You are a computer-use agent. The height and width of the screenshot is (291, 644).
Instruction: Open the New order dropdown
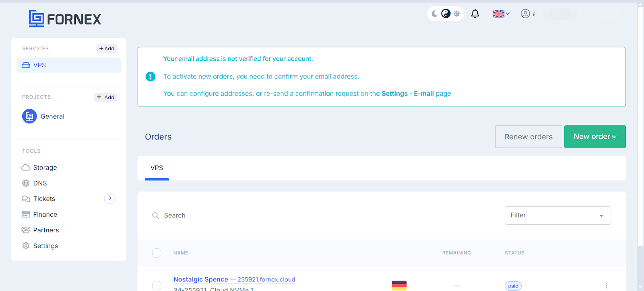coord(595,137)
